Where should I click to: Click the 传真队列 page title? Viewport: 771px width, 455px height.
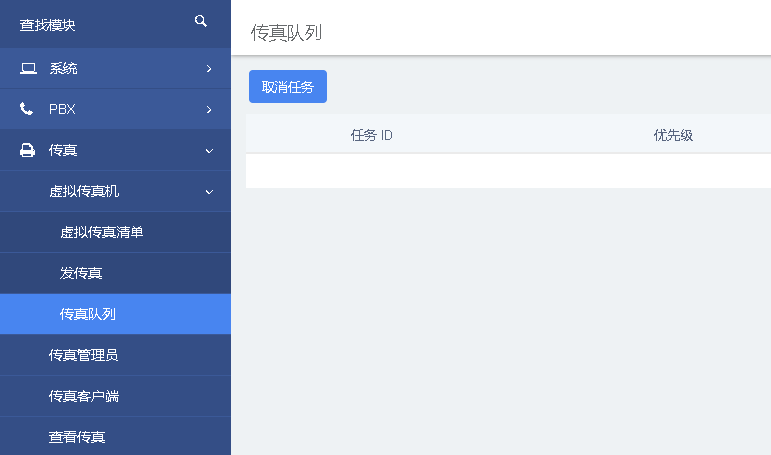point(286,32)
